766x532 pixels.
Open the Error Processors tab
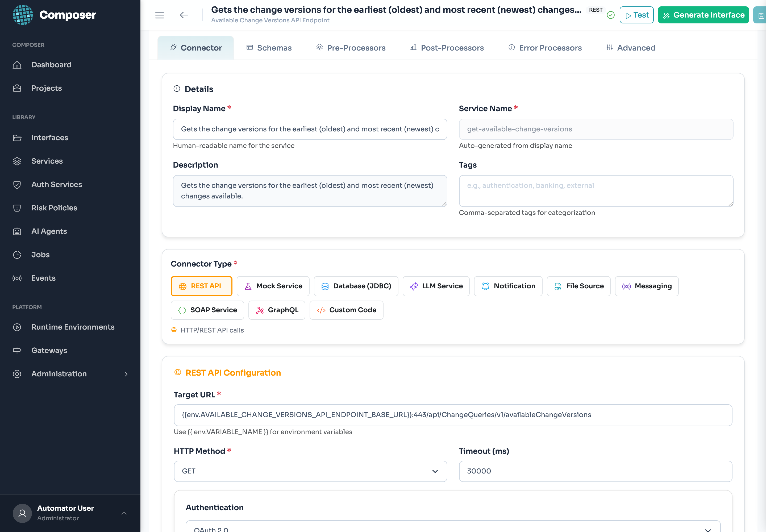point(545,48)
